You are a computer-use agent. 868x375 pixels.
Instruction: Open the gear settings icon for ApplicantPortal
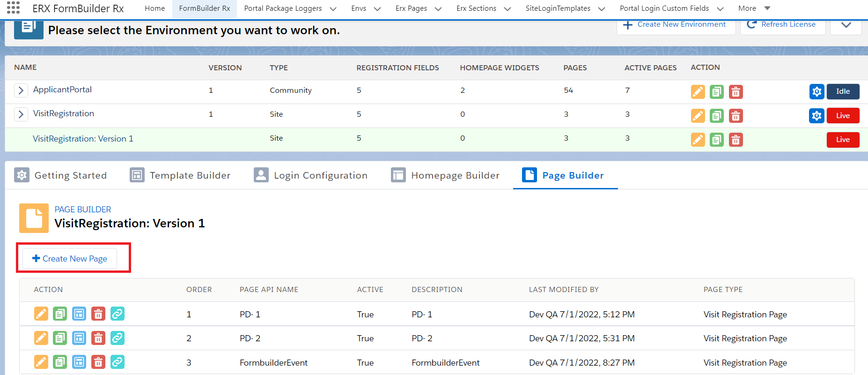[817, 91]
